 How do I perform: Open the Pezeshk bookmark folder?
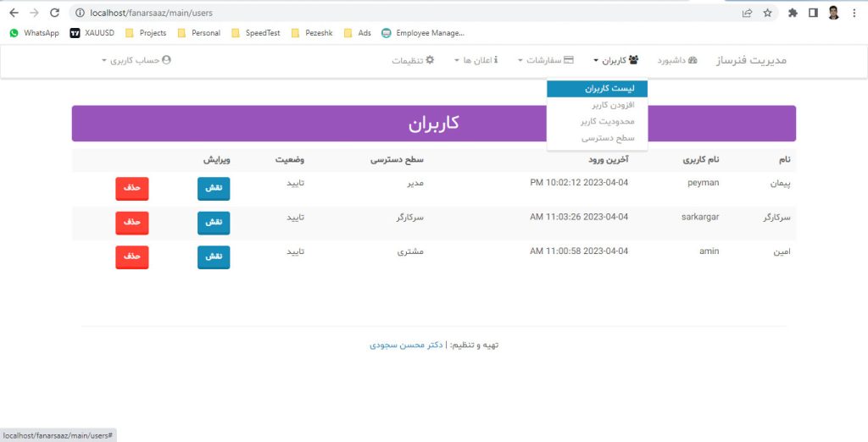[x=312, y=33]
